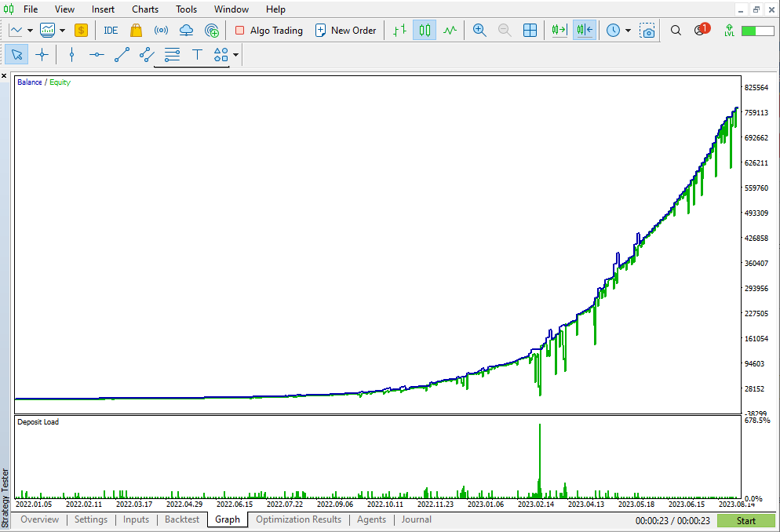Viewport: 780px width, 532px height.
Task: Switch chart to candlestick mode
Action: pos(425,31)
